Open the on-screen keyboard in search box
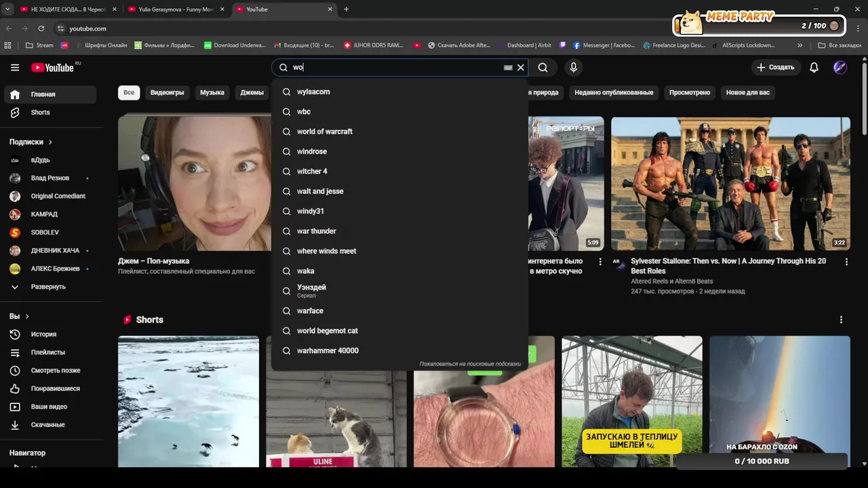Screen dimensions: 868x488 [x=508, y=68]
